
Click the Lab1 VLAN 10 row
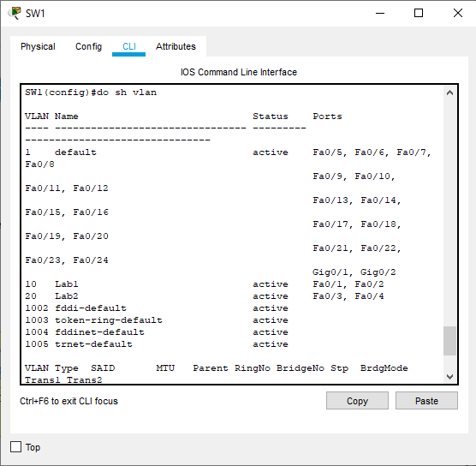point(205,284)
